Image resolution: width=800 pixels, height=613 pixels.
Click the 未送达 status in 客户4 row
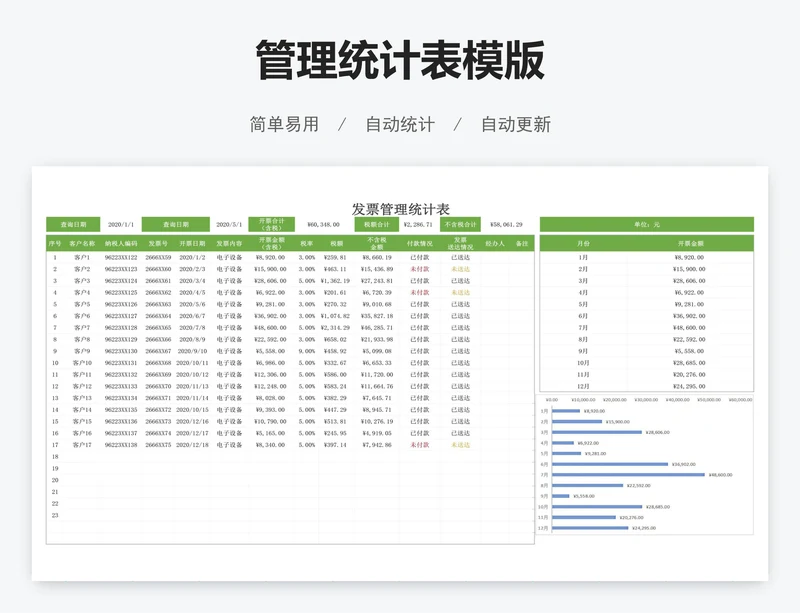pos(460,292)
